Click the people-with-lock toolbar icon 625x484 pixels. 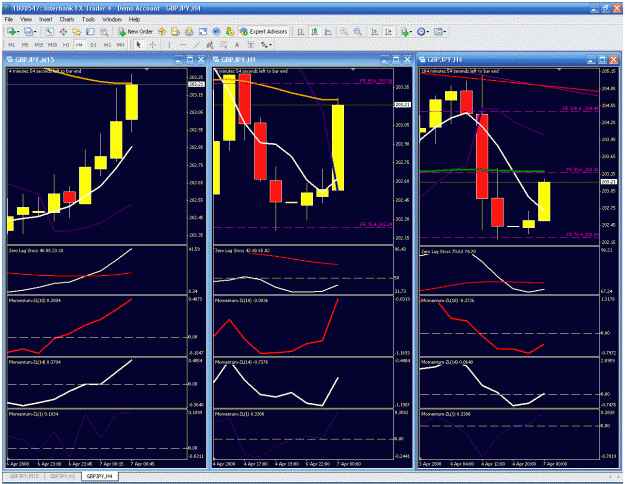(x=230, y=31)
